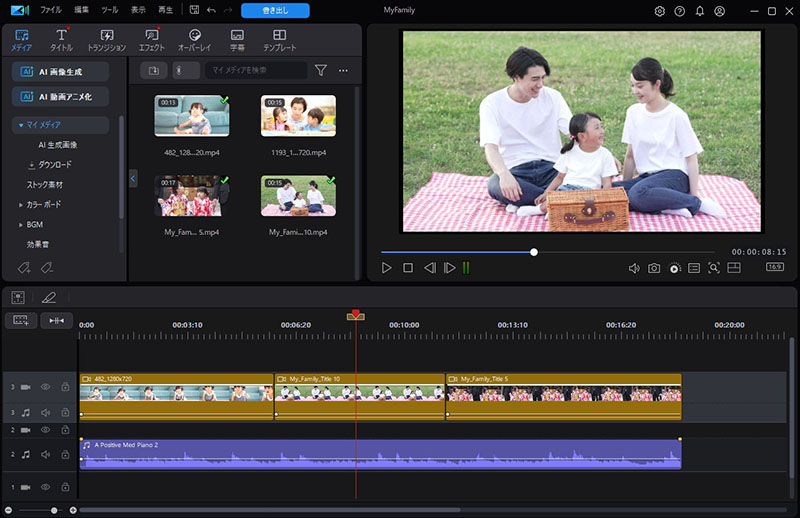Viewport: 800px width, 518px height.
Task: Toggle the lock on video track 1
Action: click(65, 487)
